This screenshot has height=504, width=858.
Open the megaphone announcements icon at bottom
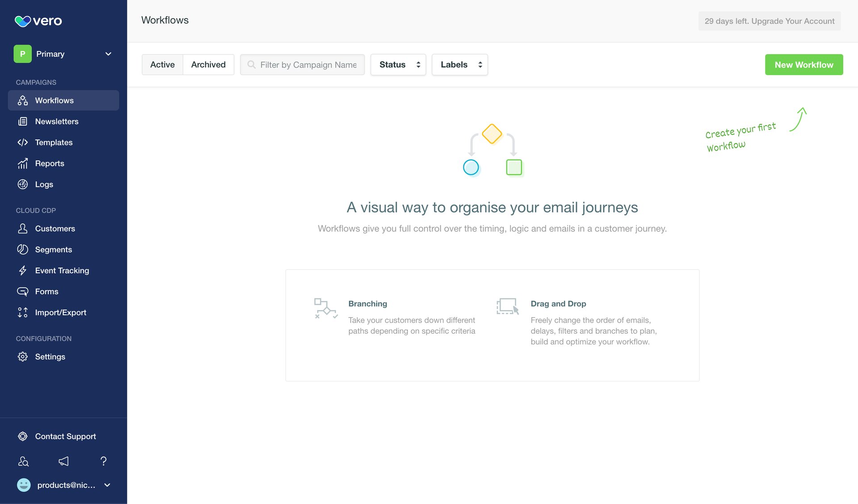[63, 461]
